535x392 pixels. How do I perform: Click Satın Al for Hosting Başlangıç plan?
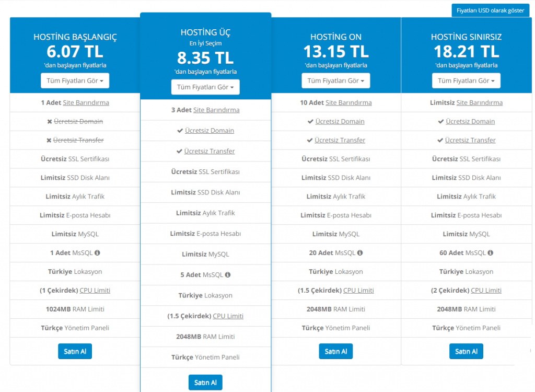click(75, 351)
